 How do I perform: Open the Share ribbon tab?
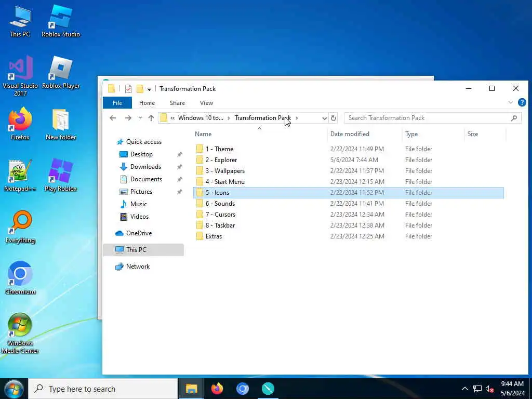pos(178,103)
